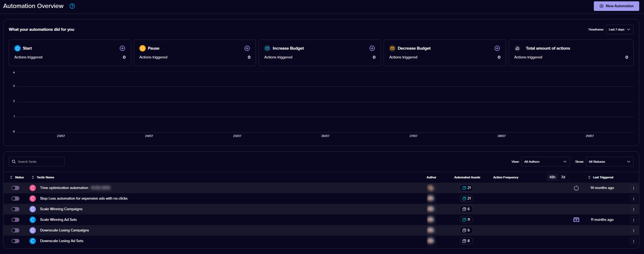The width and height of the screenshot is (644, 254).
Task: Click the 11 assets badge for Scale Winning Ad Sets
Action: (x=466, y=220)
